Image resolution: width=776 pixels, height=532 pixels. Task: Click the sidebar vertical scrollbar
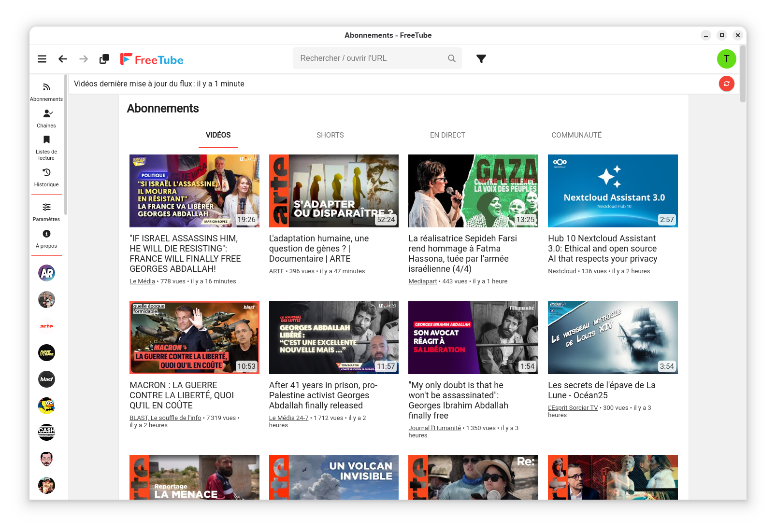(x=66, y=145)
